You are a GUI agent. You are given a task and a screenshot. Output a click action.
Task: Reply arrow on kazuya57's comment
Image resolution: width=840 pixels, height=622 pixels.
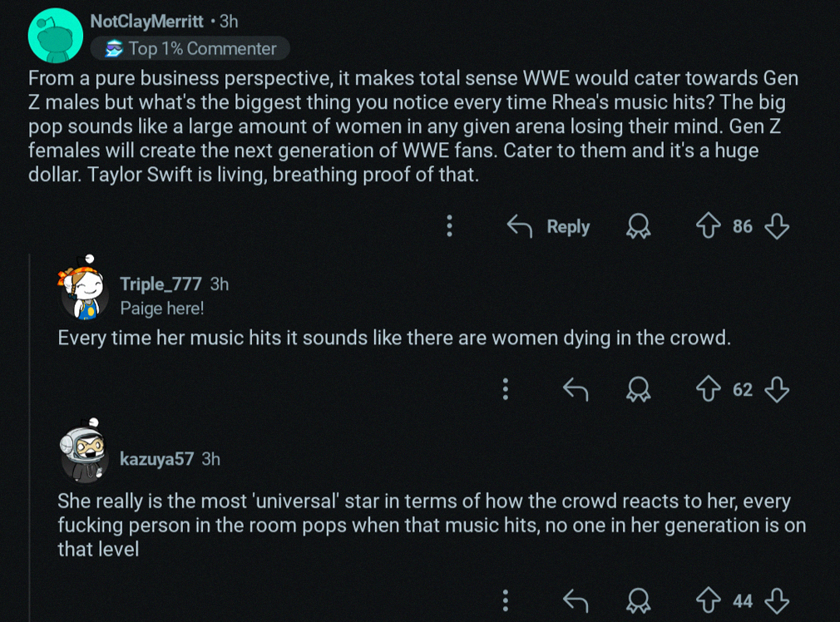576,600
